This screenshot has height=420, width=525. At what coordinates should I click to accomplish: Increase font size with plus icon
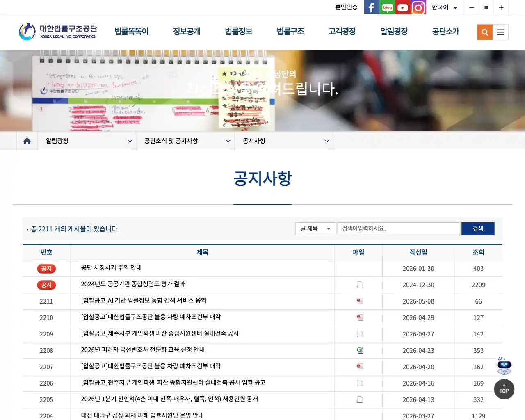501,7
